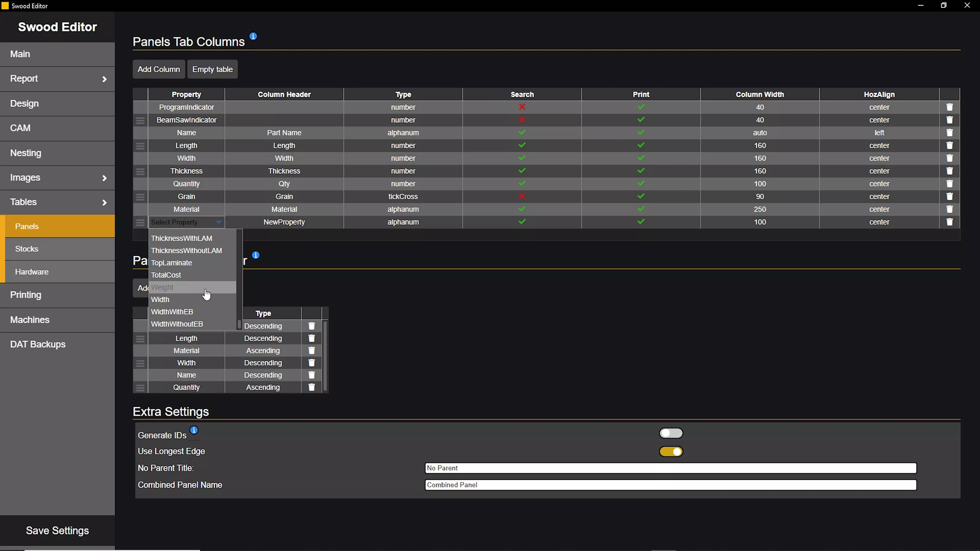Switch to the Stocks tab
The width and height of the screenshot is (980, 551).
[x=27, y=249]
